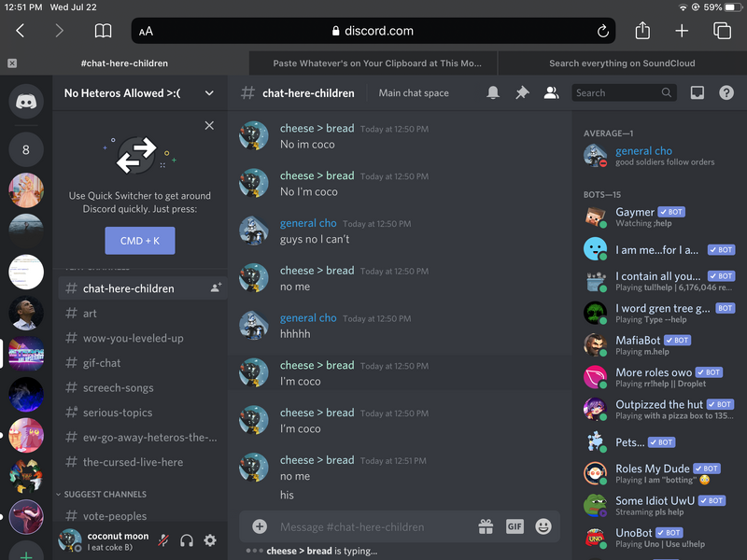The height and width of the screenshot is (560, 747).
Task: Open the emoji picker smiley
Action: 543,526
